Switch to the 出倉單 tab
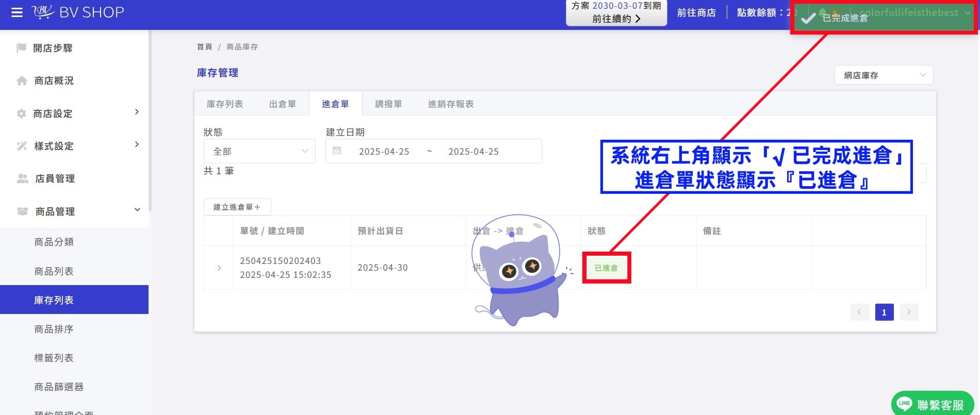Viewport: 980px width, 415px height. [x=283, y=104]
